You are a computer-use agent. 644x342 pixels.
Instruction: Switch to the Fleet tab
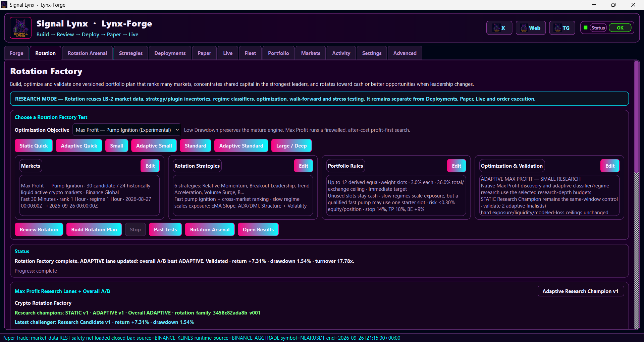[x=250, y=53]
